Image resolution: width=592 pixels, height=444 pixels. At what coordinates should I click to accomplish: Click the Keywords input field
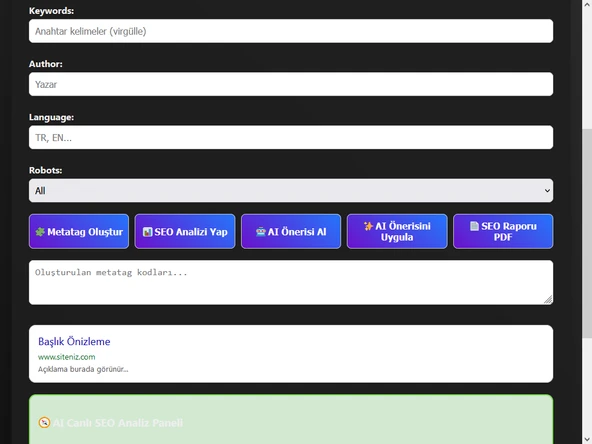[291, 31]
